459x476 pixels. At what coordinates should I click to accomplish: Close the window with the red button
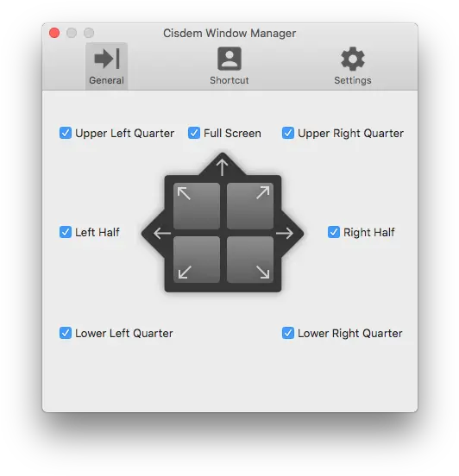[x=54, y=33]
